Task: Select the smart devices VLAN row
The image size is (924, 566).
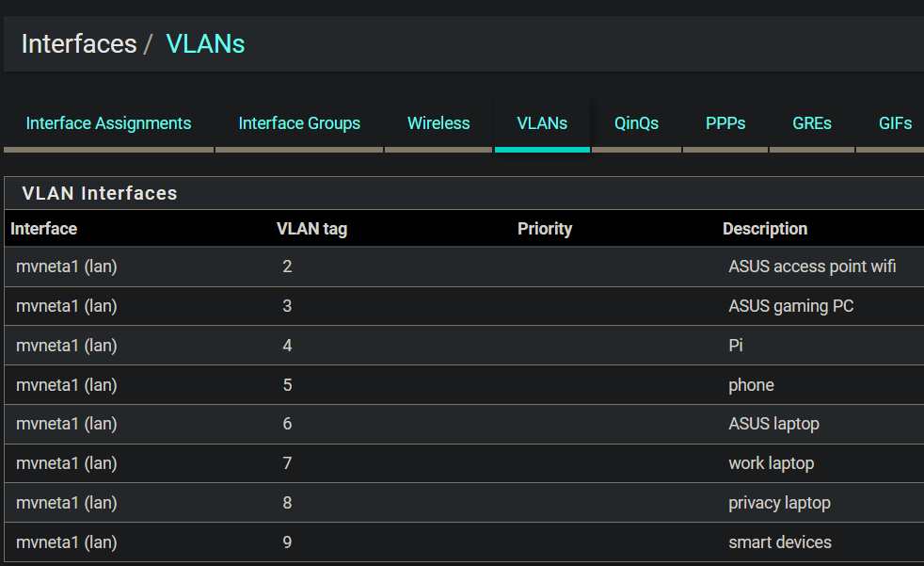Action: click(779, 542)
